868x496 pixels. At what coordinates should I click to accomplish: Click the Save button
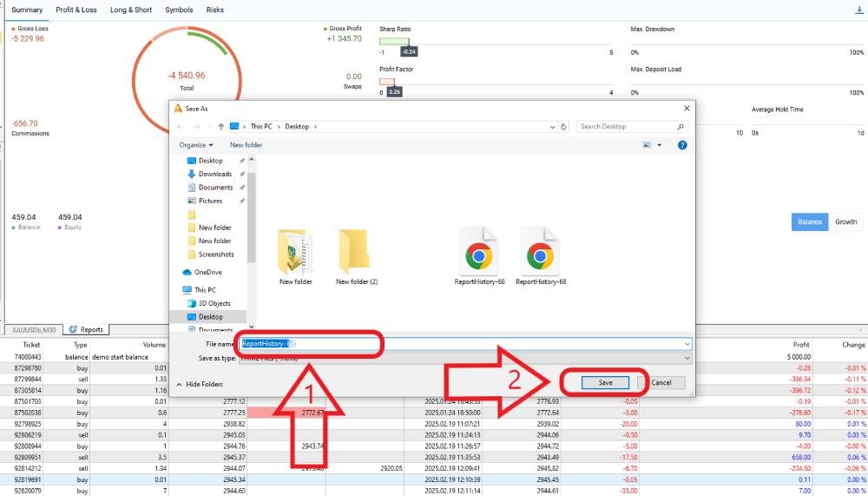pos(605,382)
